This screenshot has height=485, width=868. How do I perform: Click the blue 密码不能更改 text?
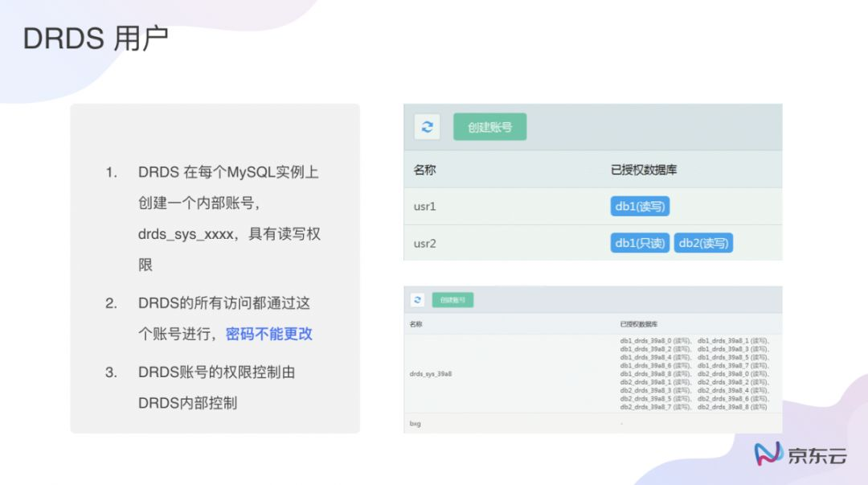tap(269, 334)
